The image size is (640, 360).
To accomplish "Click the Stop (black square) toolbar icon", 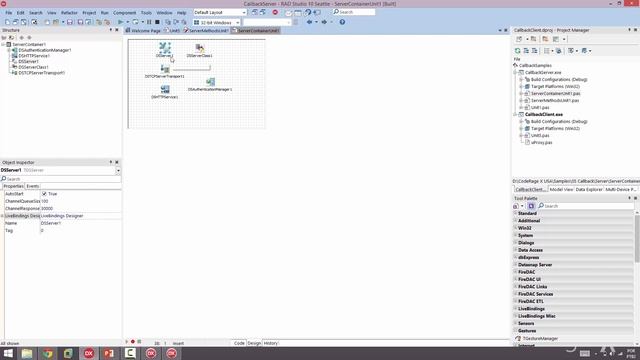I will click(157, 22).
